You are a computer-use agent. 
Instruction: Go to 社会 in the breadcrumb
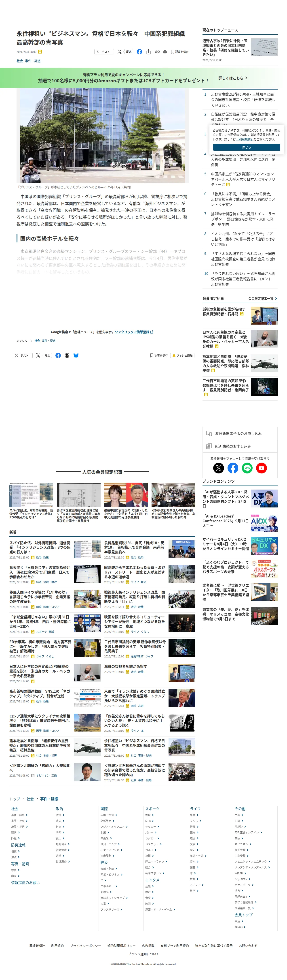click(30, 799)
